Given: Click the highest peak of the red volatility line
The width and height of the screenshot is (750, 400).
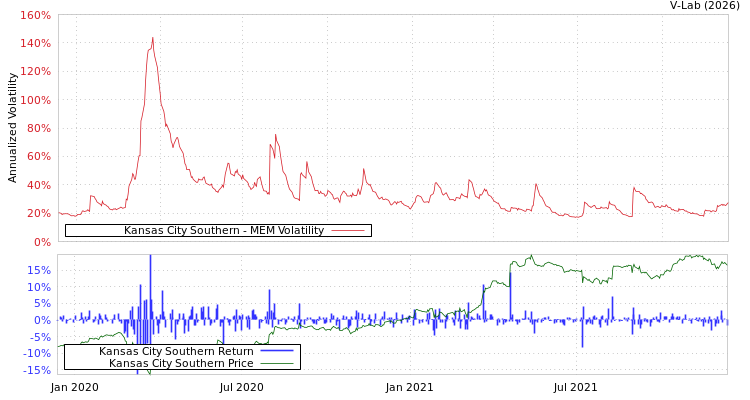Looking at the screenshot, I should [x=152, y=39].
